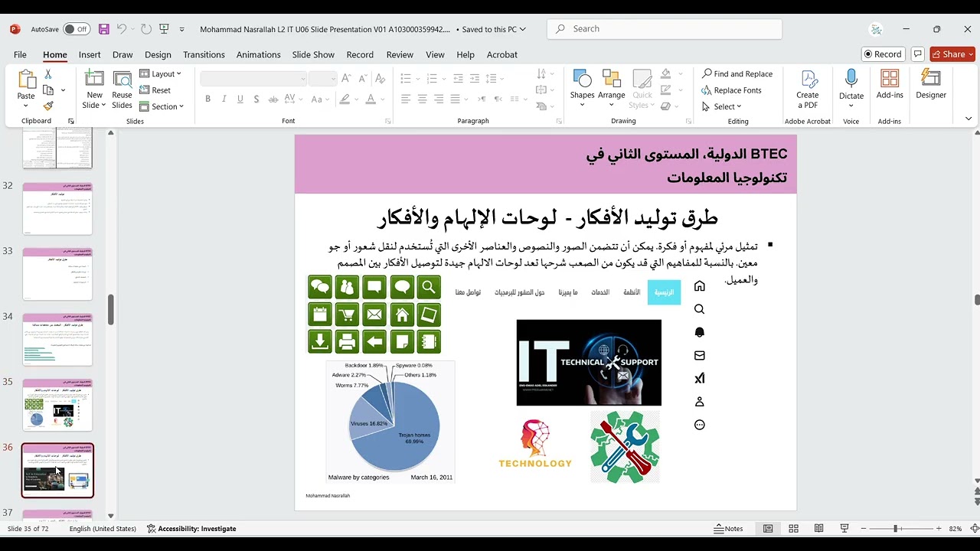Open the Arrange menu
980x551 pixels.
(x=611, y=89)
